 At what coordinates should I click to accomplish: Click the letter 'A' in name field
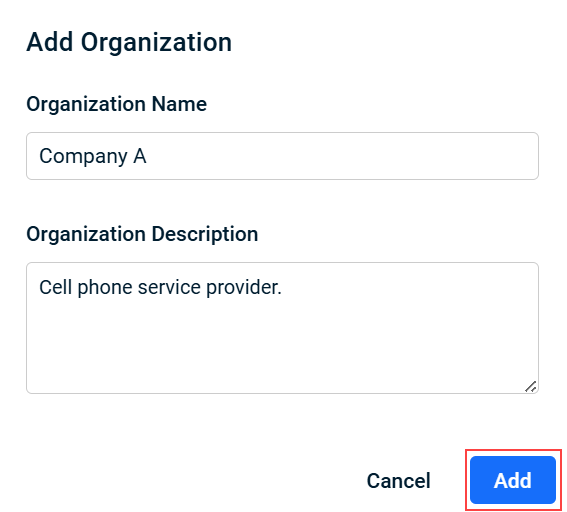click(140, 156)
